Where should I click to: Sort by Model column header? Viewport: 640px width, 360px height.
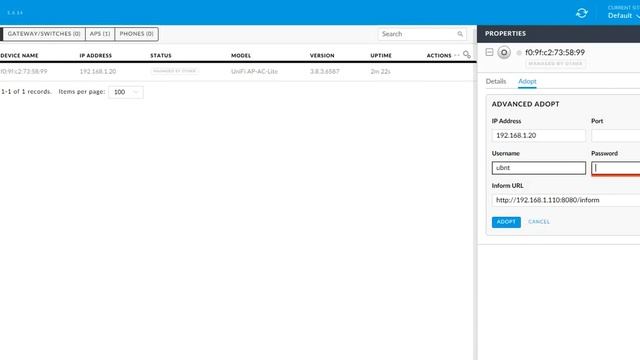[x=241, y=56]
